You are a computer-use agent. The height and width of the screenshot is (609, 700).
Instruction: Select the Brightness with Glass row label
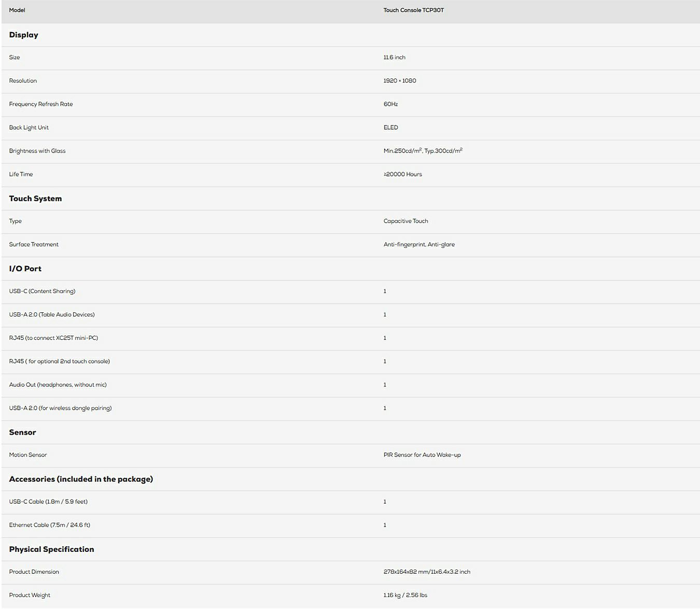(x=37, y=151)
